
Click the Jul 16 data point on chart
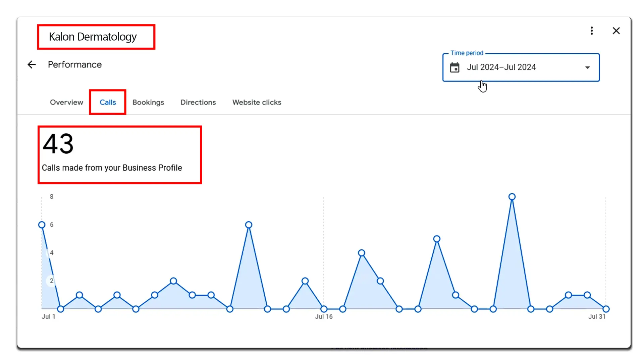coord(324,309)
